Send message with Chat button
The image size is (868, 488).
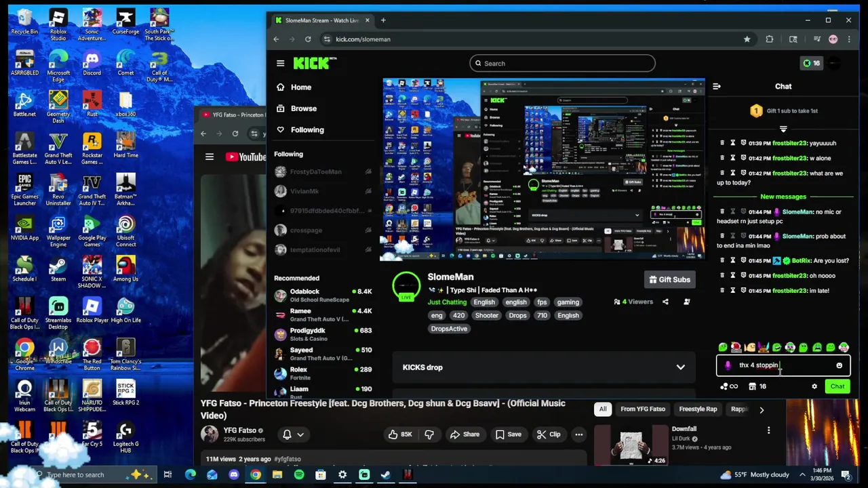click(837, 386)
